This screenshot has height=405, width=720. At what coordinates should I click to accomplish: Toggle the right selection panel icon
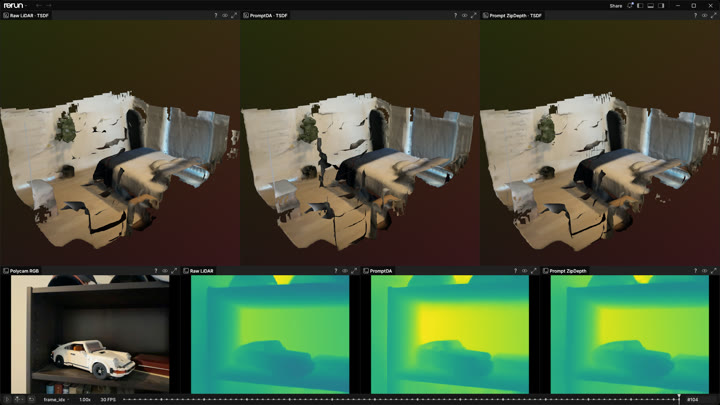pyautogui.click(x=661, y=6)
